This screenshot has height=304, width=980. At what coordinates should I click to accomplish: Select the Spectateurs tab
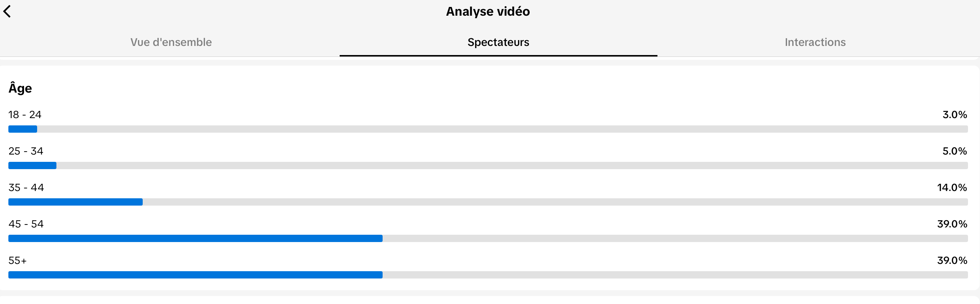(498, 42)
